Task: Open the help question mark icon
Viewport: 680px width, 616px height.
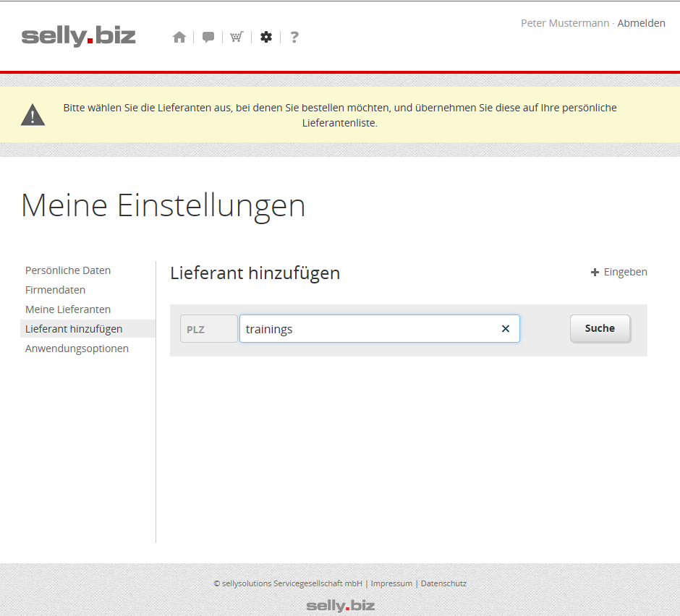Action: (x=294, y=38)
